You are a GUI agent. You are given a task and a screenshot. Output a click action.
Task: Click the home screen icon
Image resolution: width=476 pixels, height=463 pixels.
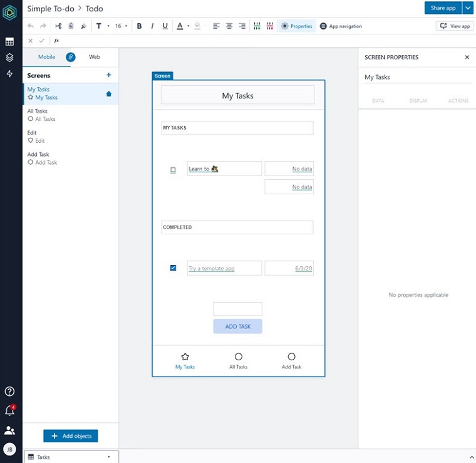(109, 94)
